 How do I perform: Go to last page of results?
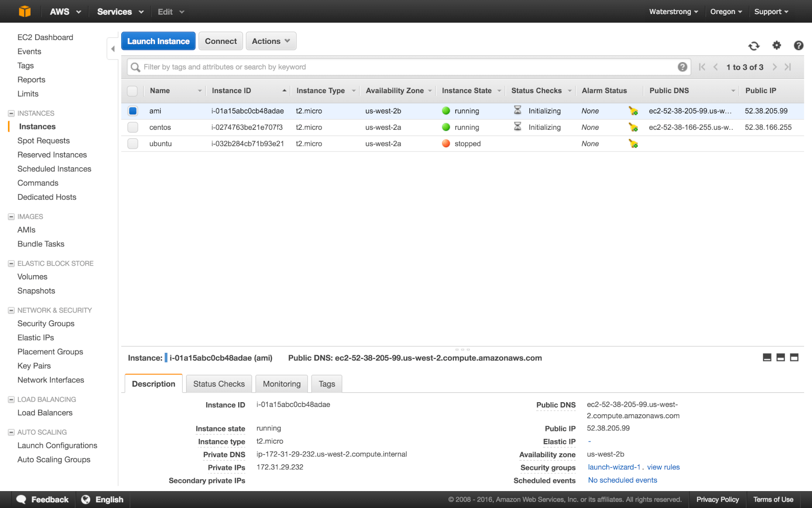[x=788, y=67]
